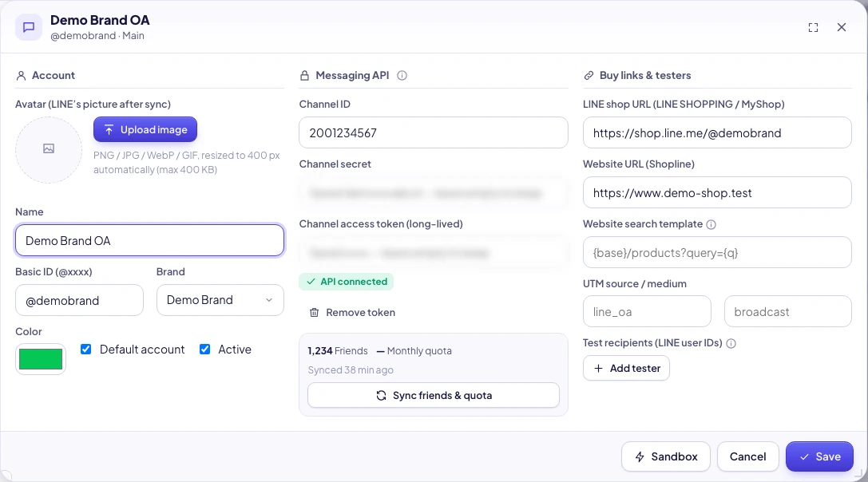Image resolution: width=868 pixels, height=482 pixels.
Task: Click the Monthly quota text
Action: (419, 351)
